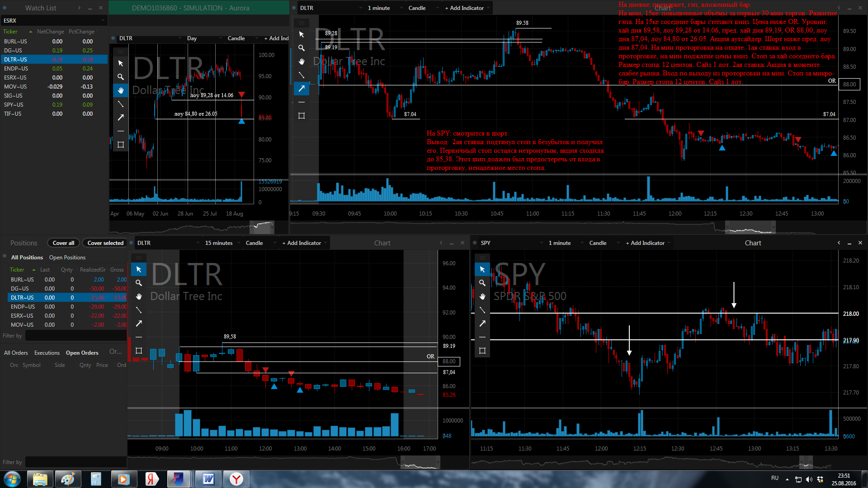
Task: Open Yandex browser from taskbar
Action: pos(236,479)
